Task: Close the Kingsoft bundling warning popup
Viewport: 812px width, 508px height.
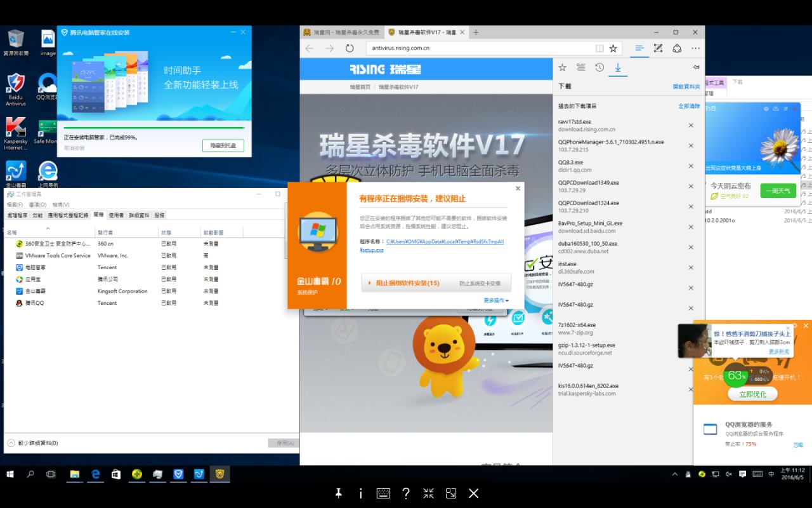Action: (x=518, y=189)
